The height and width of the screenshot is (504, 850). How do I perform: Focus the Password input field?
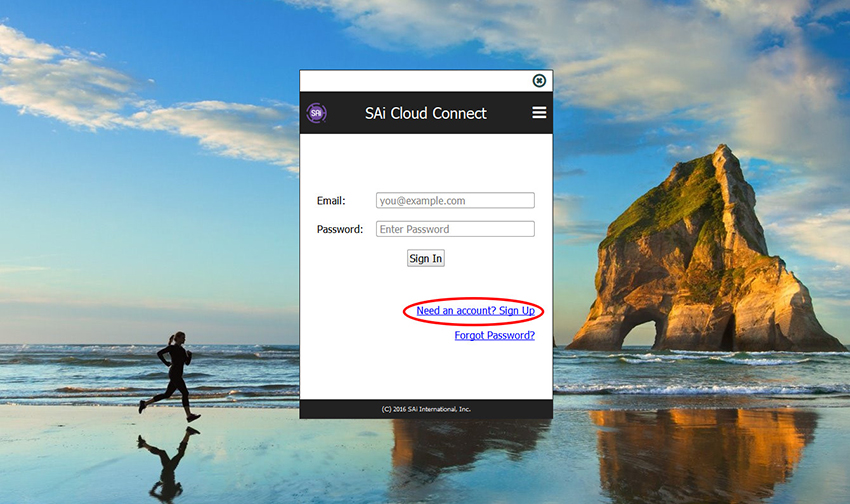tap(455, 229)
